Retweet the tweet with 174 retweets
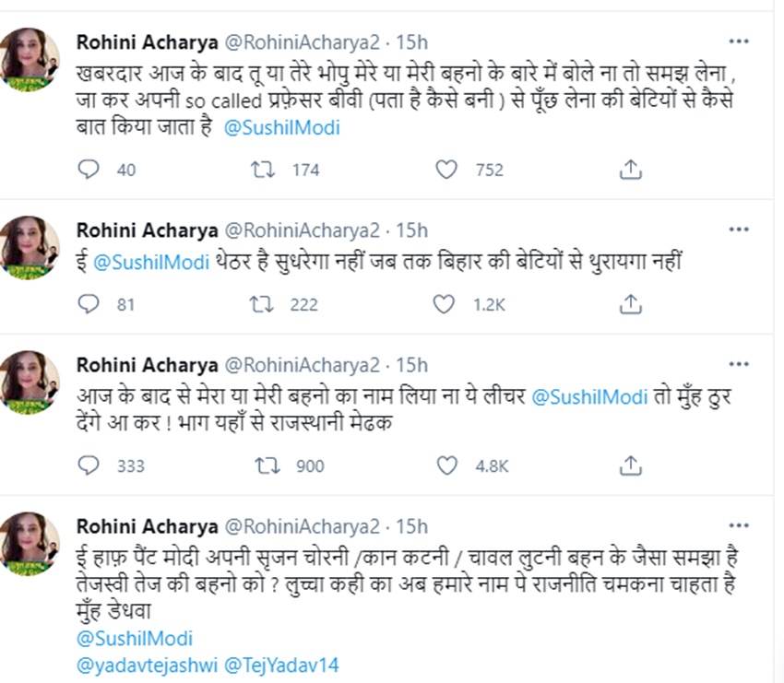The image size is (784, 683). click(x=266, y=170)
